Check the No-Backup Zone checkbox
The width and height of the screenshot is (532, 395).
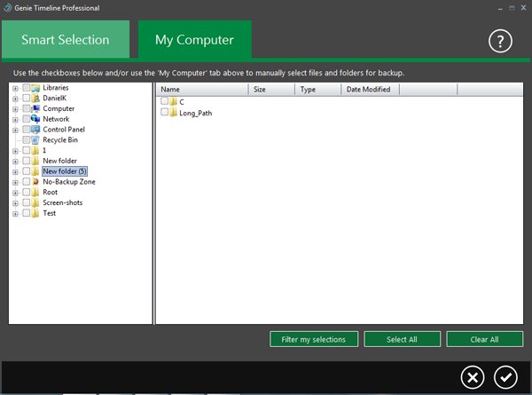tap(26, 182)
